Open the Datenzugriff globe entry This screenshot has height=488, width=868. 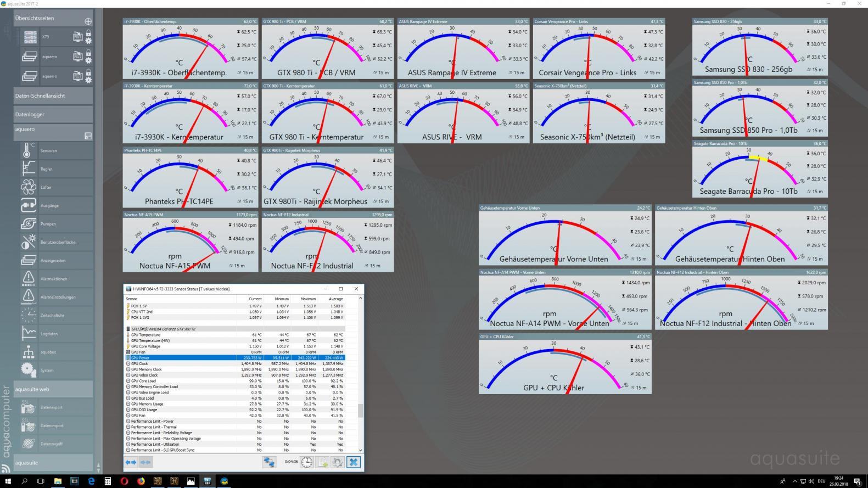57,444
